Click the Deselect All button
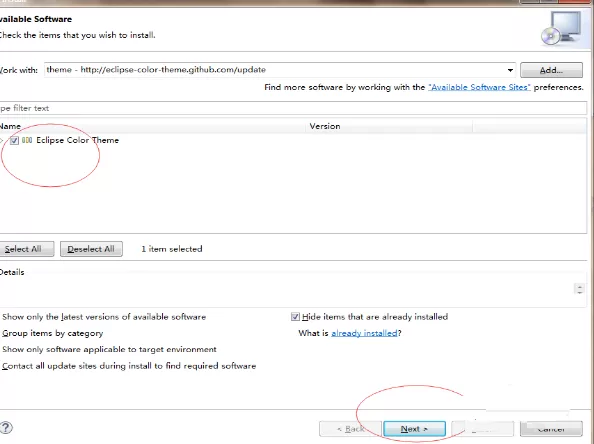This screenshot has width=594, height=444. coord(91,249)
